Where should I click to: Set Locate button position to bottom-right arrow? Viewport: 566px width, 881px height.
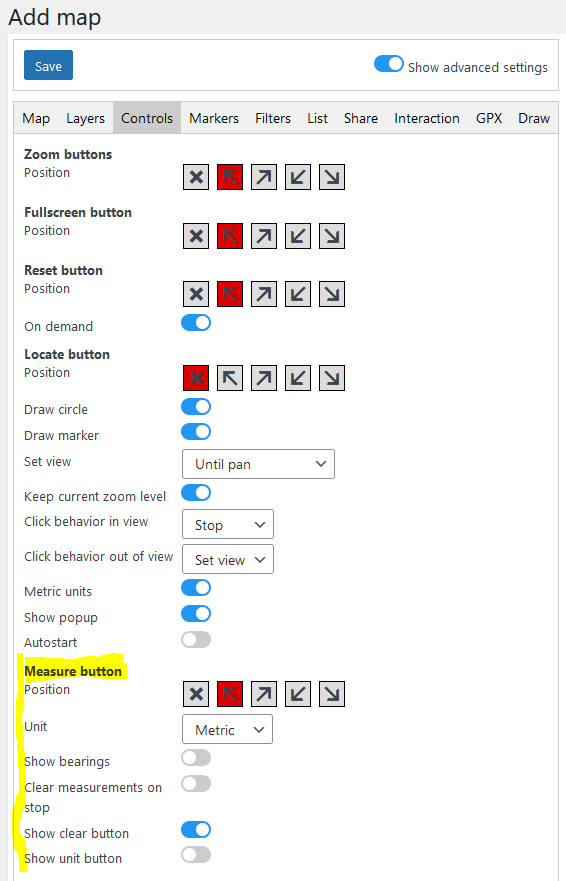[332, 378]
